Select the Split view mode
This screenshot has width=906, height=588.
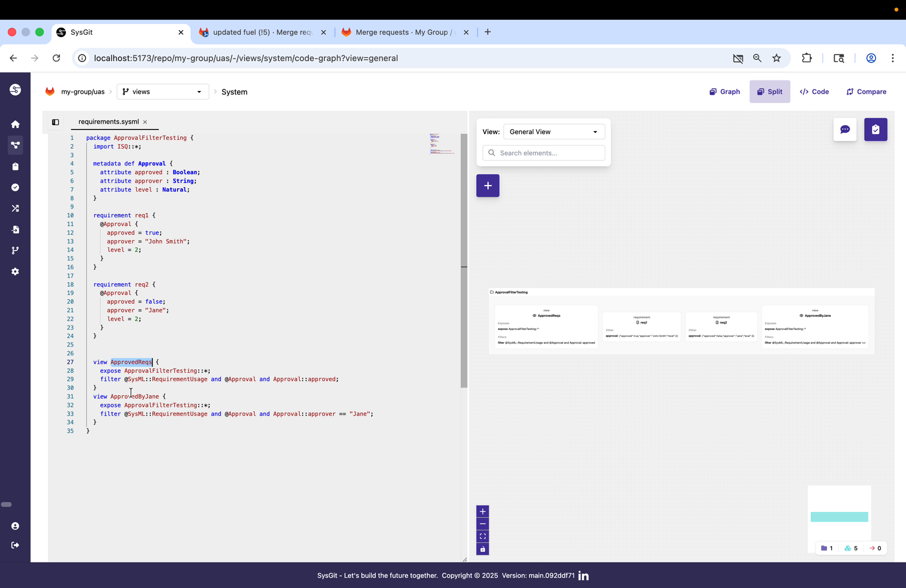(770, 91)
